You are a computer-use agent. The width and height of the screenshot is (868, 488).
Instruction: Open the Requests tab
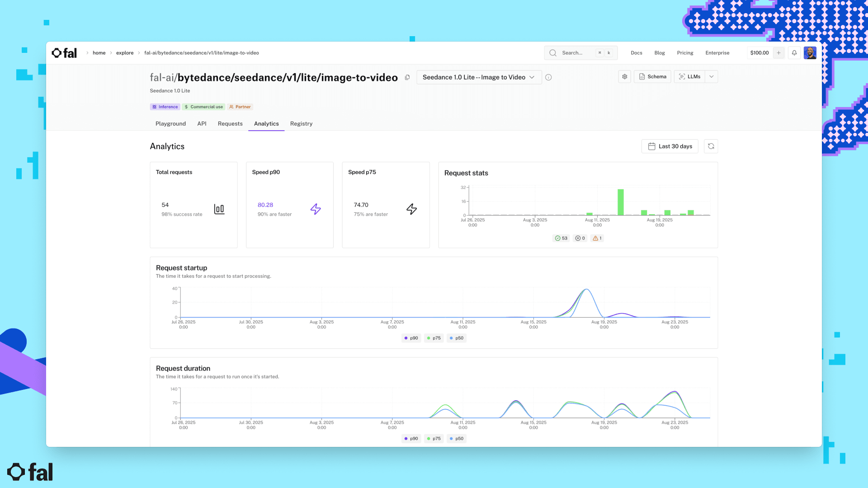pyautogui.click(x=230, y=124)
